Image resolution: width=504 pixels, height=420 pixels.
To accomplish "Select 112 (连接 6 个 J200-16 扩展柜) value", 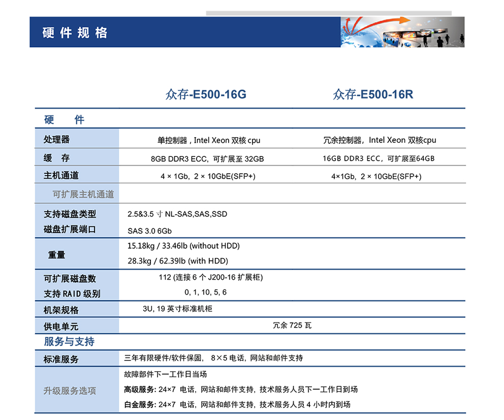I will [x=211, y=277].
